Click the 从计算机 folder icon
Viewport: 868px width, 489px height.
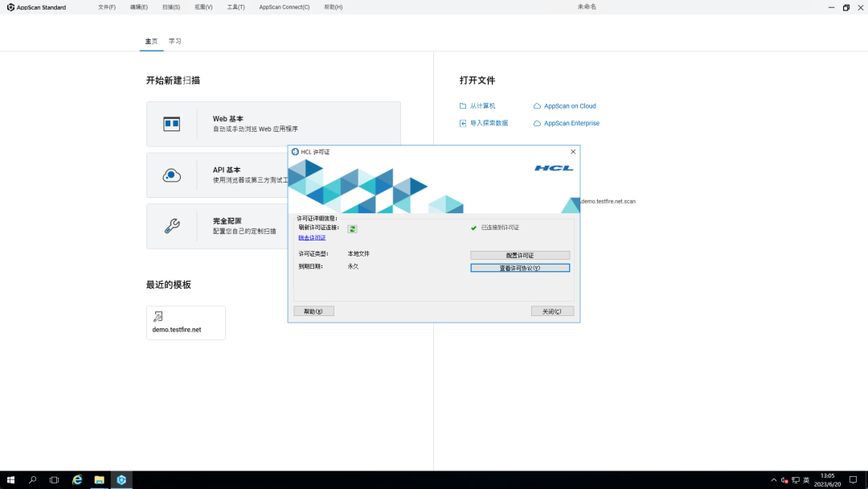463,106
